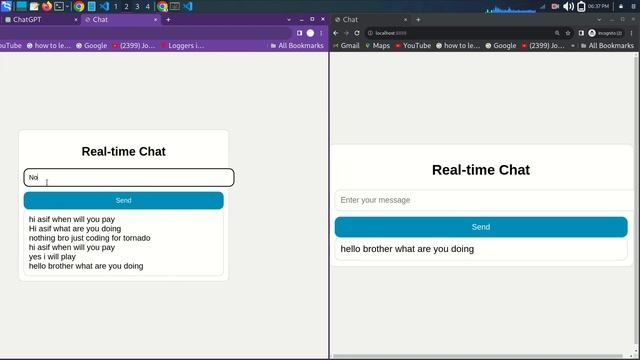Toggle side panel in the right browser
This screenshot has height=360, width=640.
pyautogui.click(x=581, y=33)
